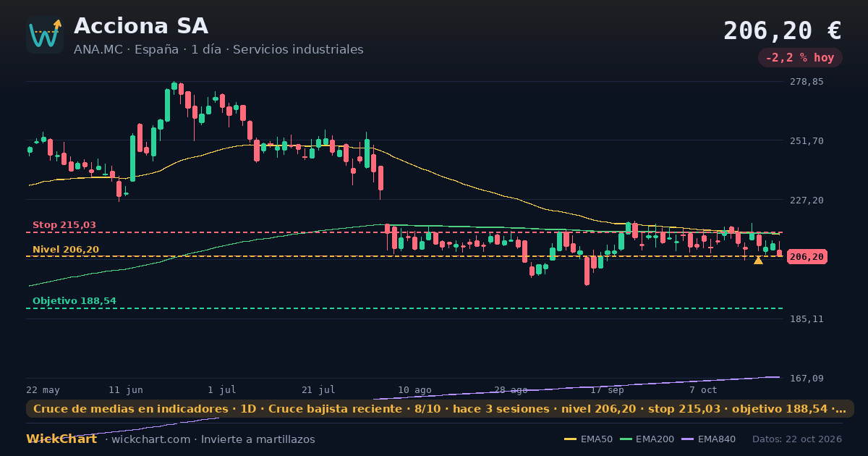Screen dimensions: 868x456
Task: Click the -2,2 % hoy badge
Action: pos(800,57)
